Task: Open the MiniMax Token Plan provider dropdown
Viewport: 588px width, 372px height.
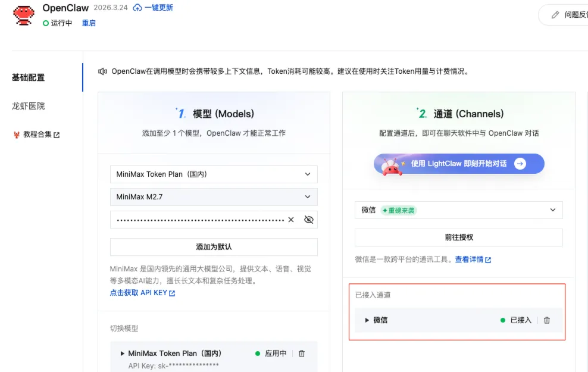Action: tap(214, 174)
